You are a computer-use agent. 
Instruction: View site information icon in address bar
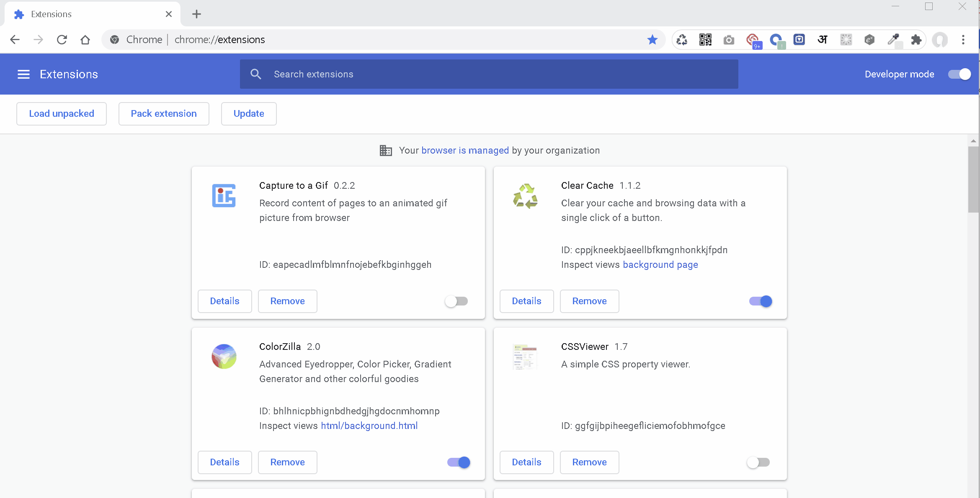pos(114,39)
